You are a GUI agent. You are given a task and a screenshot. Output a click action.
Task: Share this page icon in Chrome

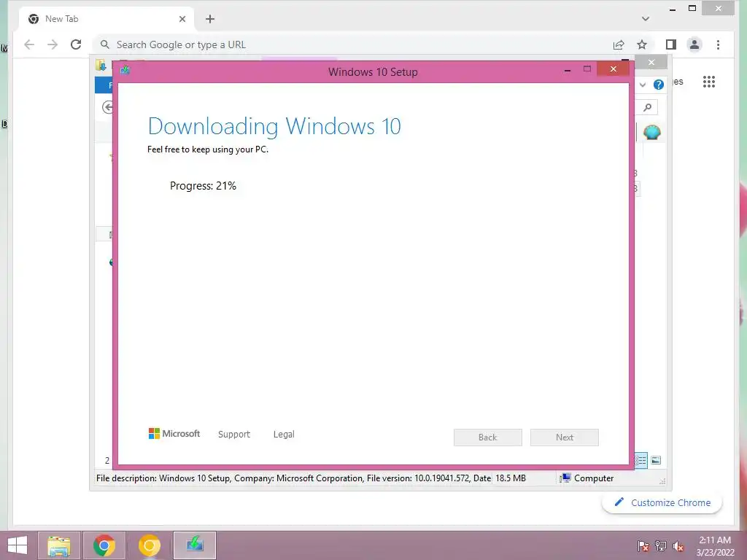[x=619, y=44]
